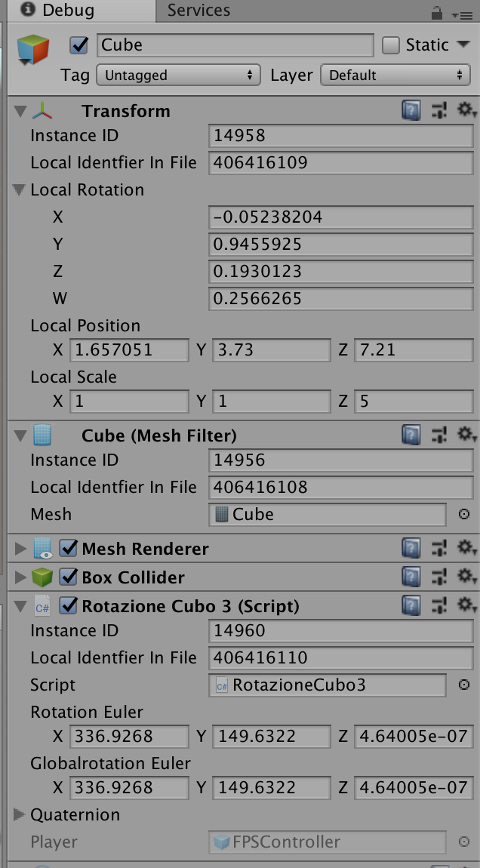The height and width of the screenshot is (868, 480).
Task: Open Rotazione Cubo 3 script gear menu
Action: point(466,606)
